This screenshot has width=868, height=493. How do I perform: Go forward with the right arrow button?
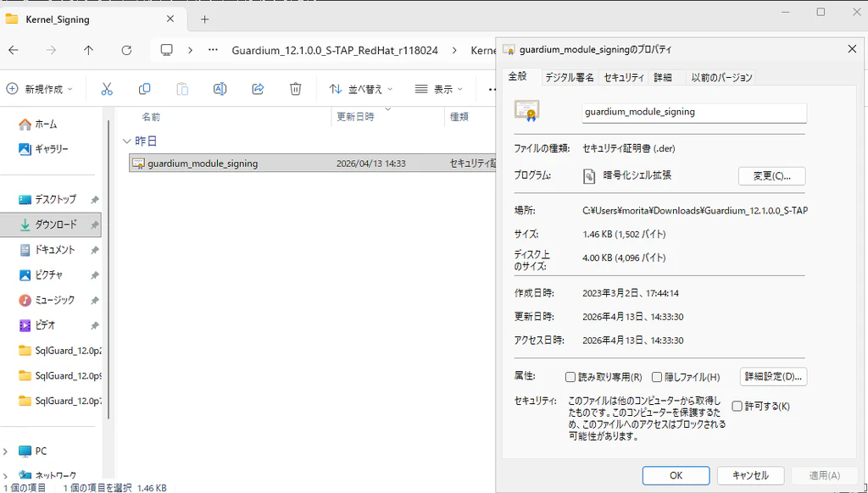51,50
